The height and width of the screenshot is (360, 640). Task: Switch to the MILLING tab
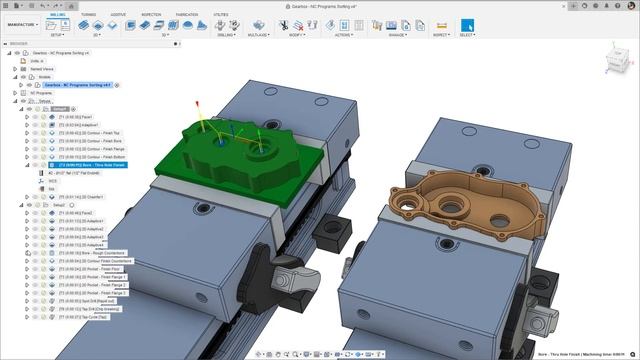[58, 15]
